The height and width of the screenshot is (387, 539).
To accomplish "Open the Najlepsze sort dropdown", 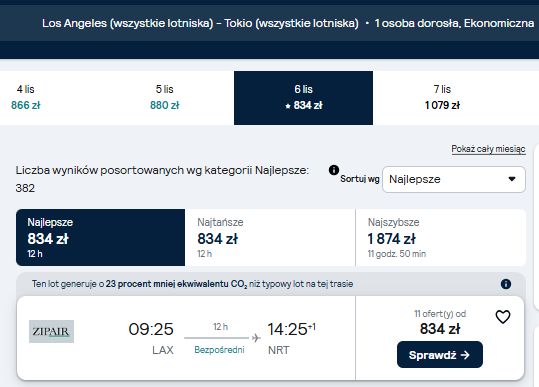I will (x=454, y=179).
